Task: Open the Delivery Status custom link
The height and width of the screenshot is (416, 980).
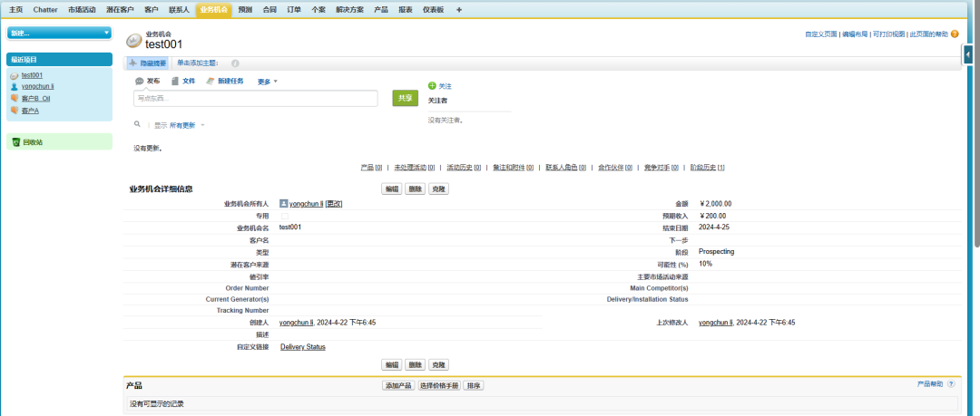Action: [x=302, y=346]
